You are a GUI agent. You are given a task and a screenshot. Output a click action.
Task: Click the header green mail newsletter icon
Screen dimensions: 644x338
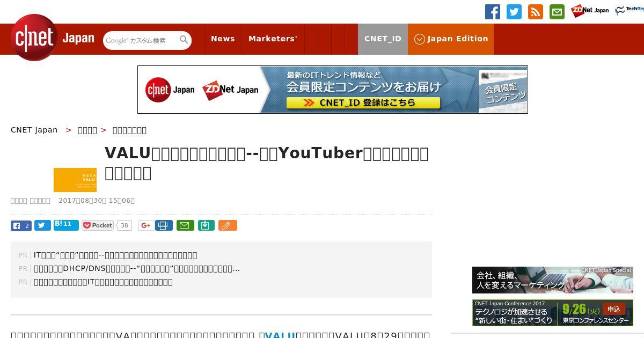click(557, 12)
